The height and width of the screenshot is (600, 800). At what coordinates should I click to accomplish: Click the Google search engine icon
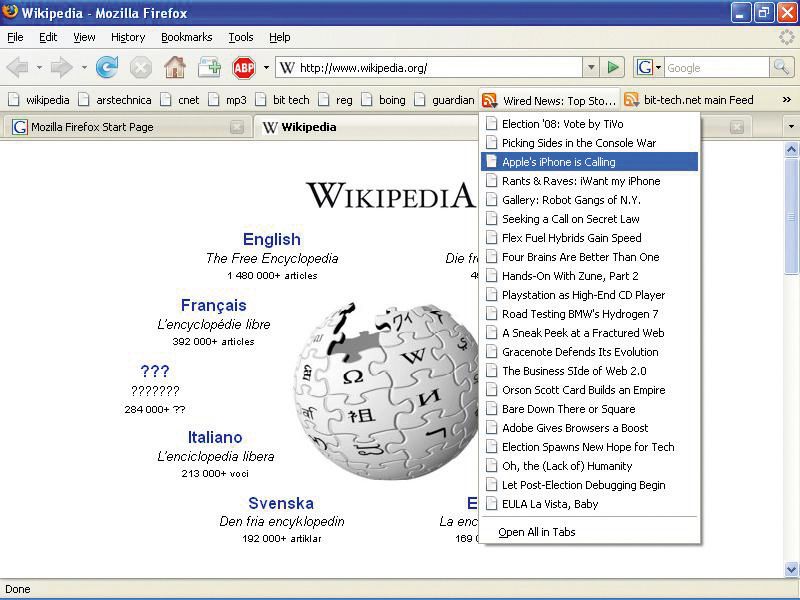644,67
